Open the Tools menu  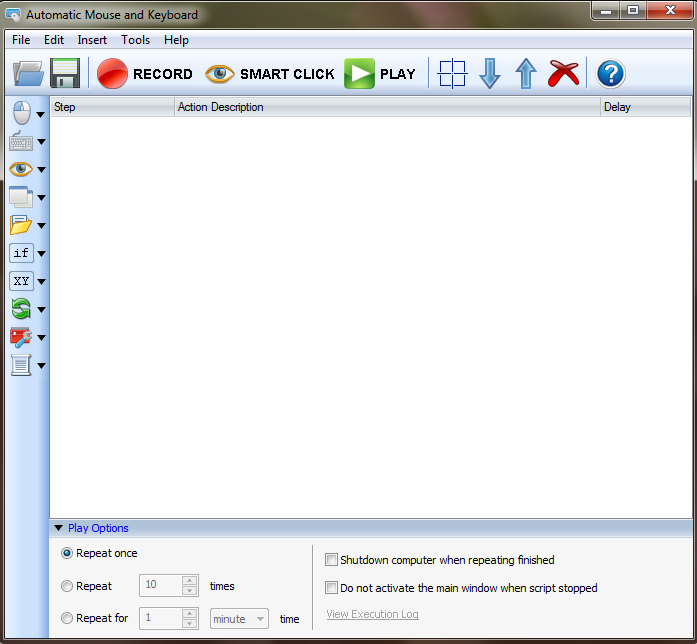(135, 40)
